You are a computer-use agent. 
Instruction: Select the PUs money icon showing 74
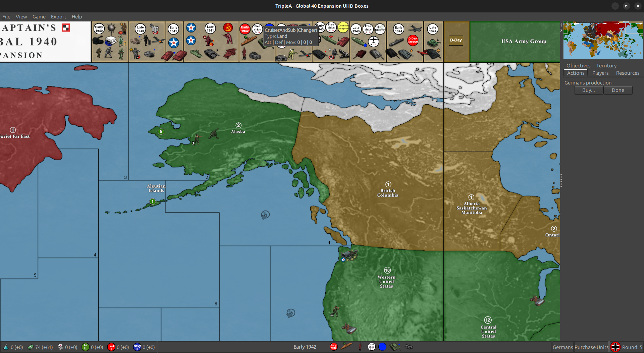[31, 347]
